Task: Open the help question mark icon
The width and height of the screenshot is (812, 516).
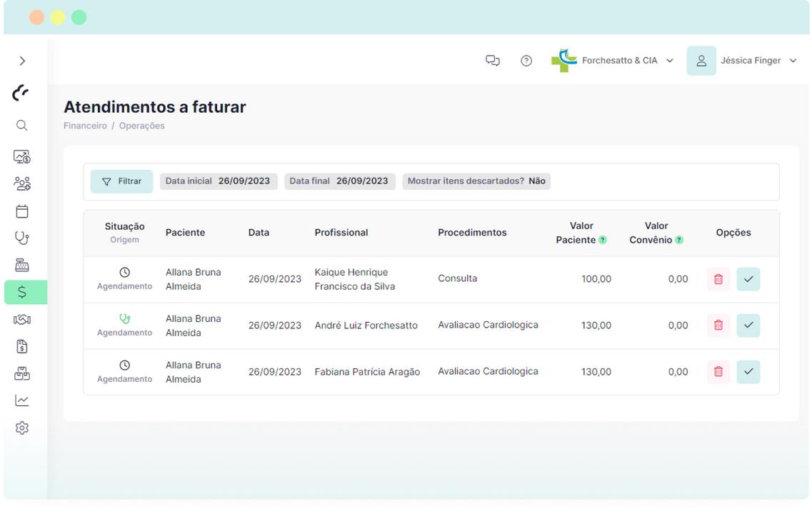Action: click(x=526, y=61)
